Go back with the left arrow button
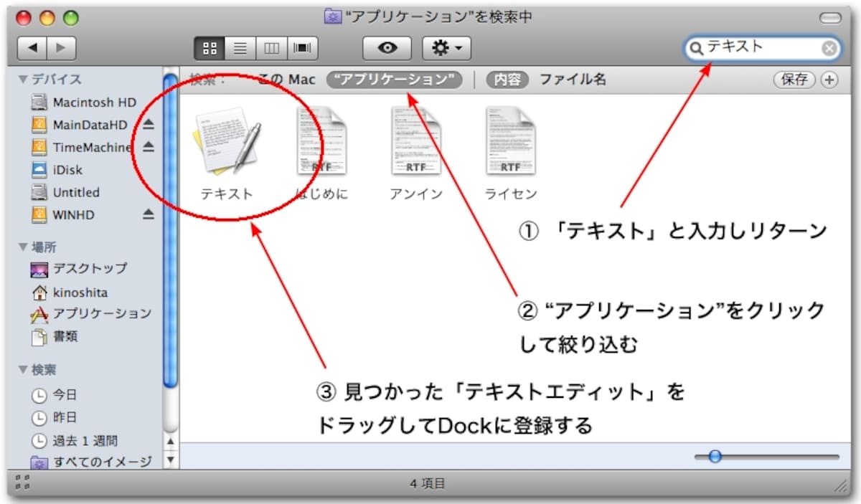861x504 pixels. [31, 48]
